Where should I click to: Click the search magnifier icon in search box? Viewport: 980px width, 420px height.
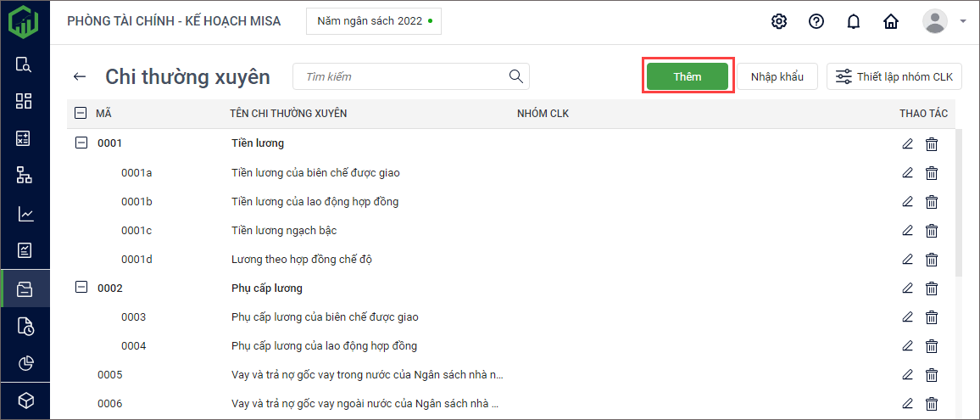[515, 76]
